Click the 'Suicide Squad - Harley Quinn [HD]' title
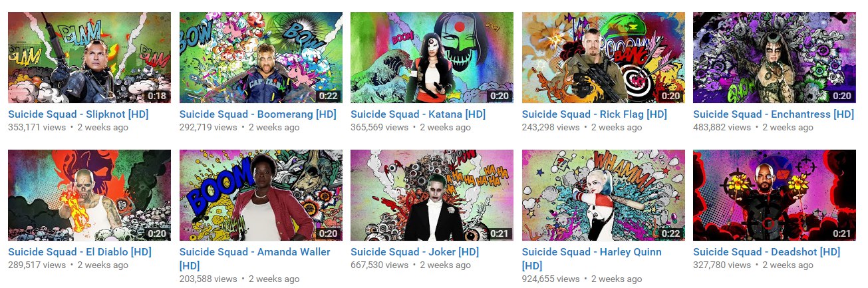 (x=592, y=259)
